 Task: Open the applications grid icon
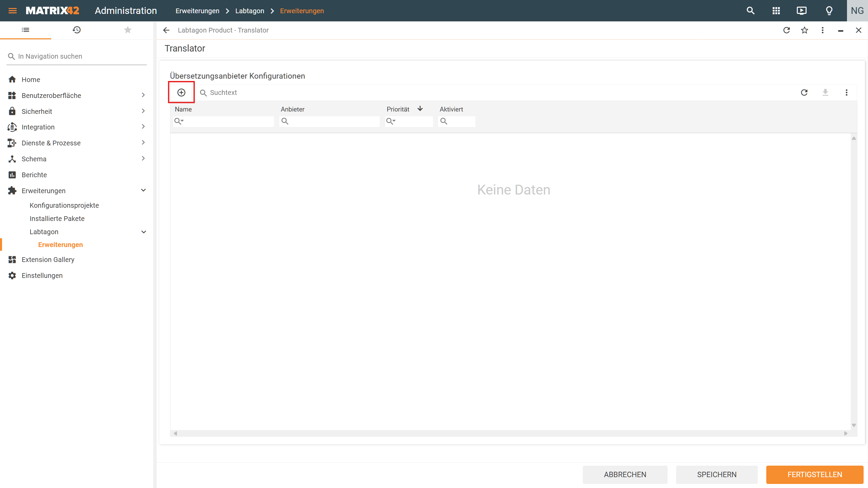click(x=776, y=11)
